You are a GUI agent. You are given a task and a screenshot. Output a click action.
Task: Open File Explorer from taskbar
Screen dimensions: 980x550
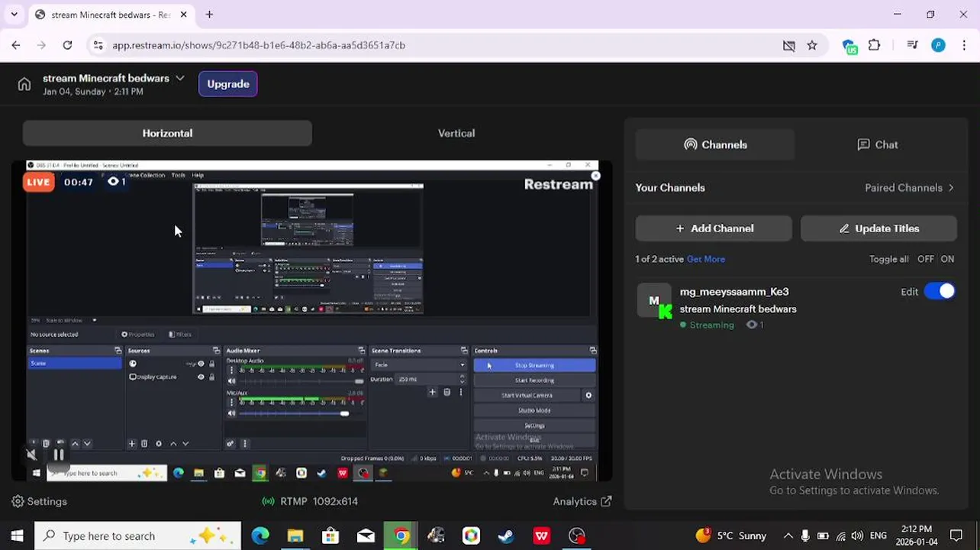tap(295, 535)
